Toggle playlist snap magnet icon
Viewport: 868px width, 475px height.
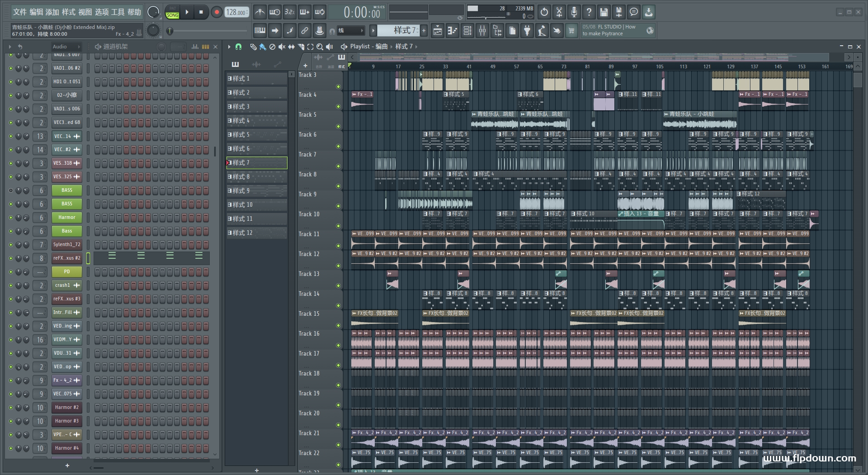click(x=239, y=47)
